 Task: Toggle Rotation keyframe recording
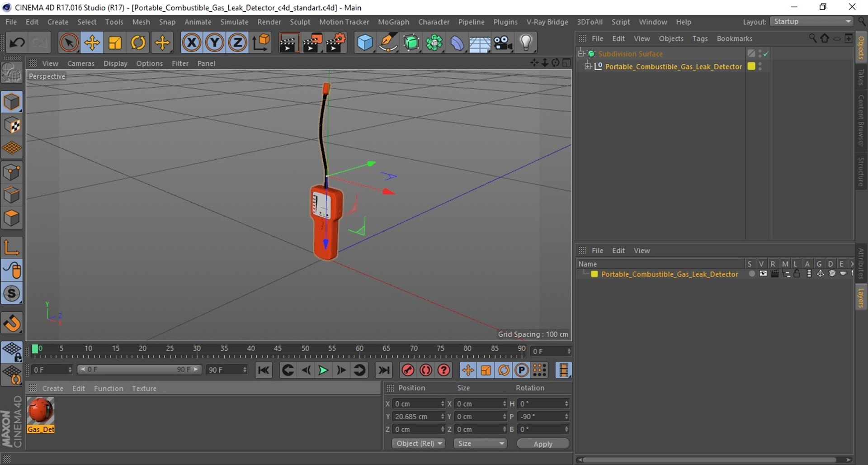coord(504,370)
